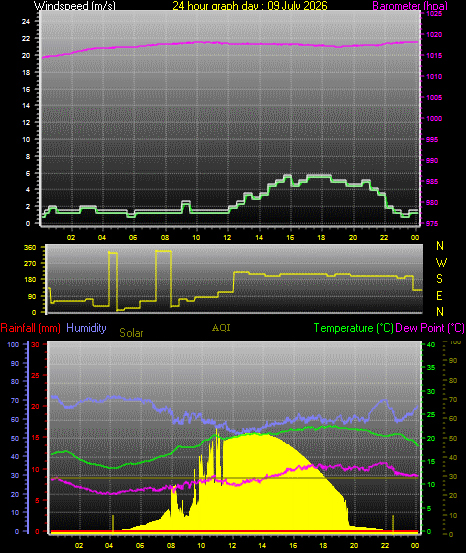
Task: Click the Temperature (°C) legend label
Action: click(x=353, y=328)
